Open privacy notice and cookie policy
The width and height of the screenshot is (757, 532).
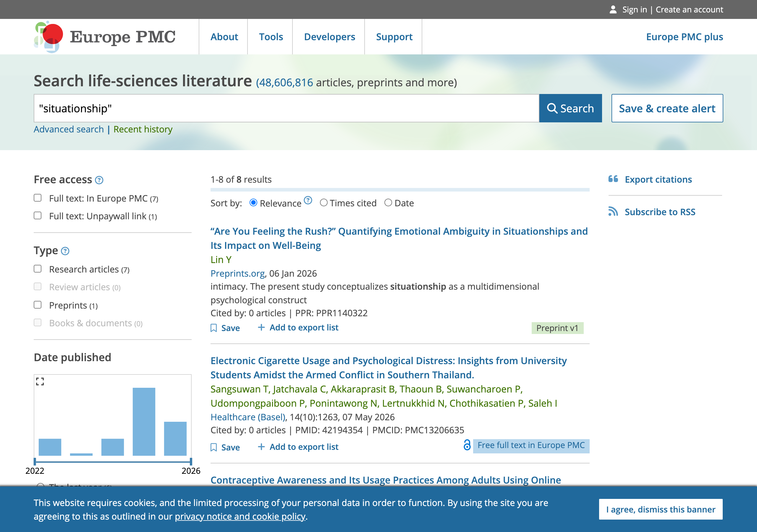(240, 516)
